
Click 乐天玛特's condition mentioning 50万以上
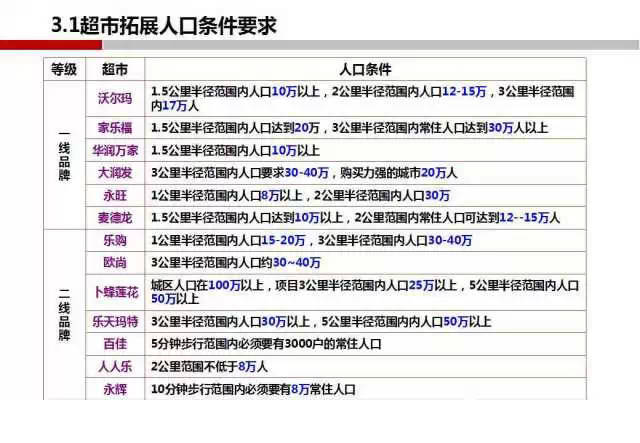coord(321,322)
